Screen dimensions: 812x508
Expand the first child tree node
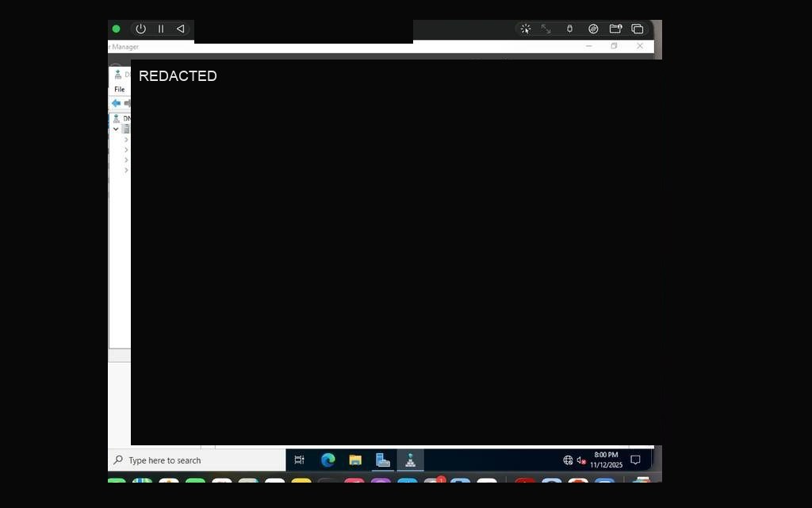126,140
